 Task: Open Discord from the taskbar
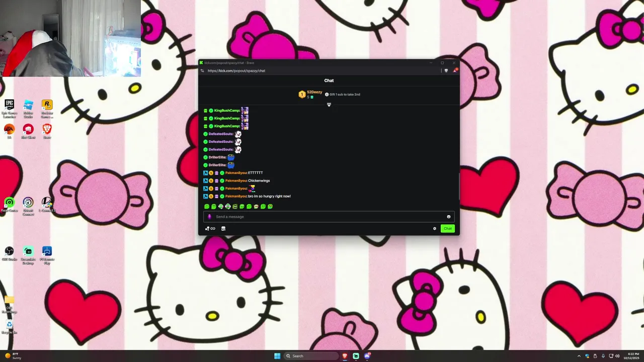[x=367, y=356]
